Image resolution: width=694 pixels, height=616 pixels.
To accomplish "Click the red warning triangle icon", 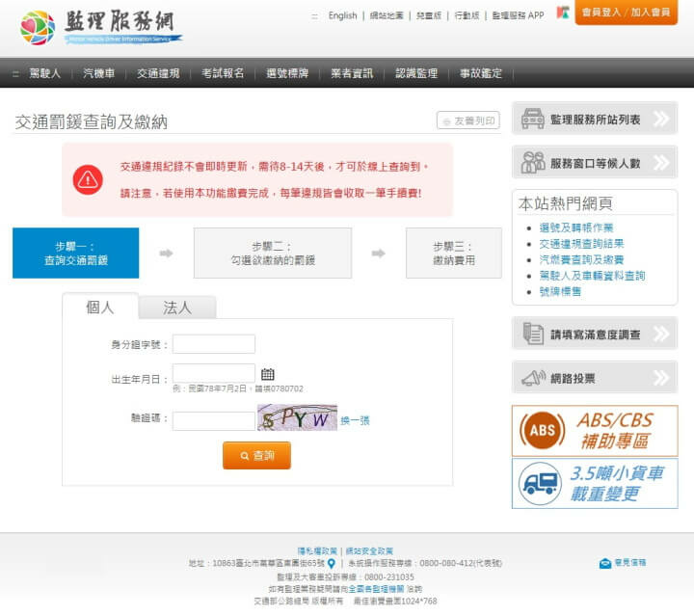I will 88,179.
